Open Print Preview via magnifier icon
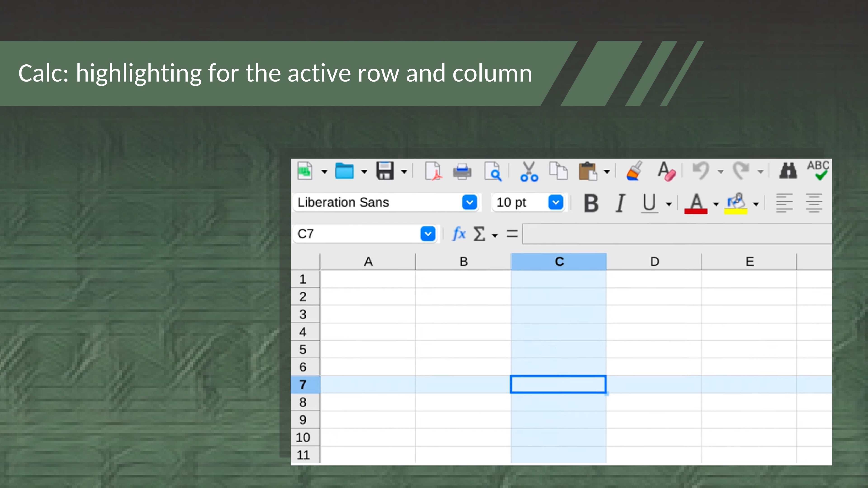This screenshot has height=488, width=868. point(493,171)
